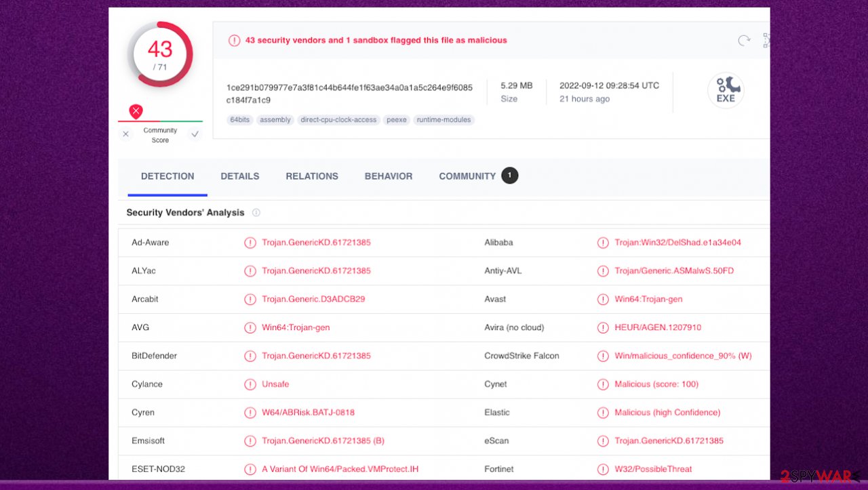Click the warning icon next to Fortinet's detection
Screen dimensions: 868x490
pos(603,468)
